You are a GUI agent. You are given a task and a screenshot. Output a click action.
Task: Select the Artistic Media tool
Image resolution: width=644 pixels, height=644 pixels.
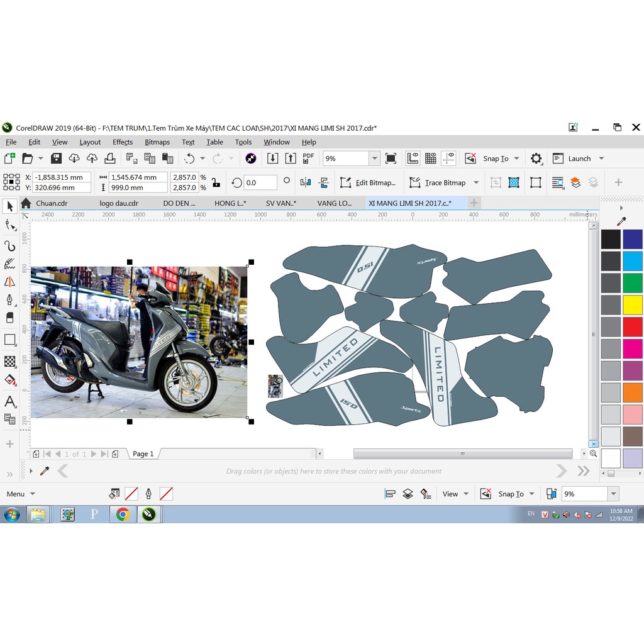9,264
